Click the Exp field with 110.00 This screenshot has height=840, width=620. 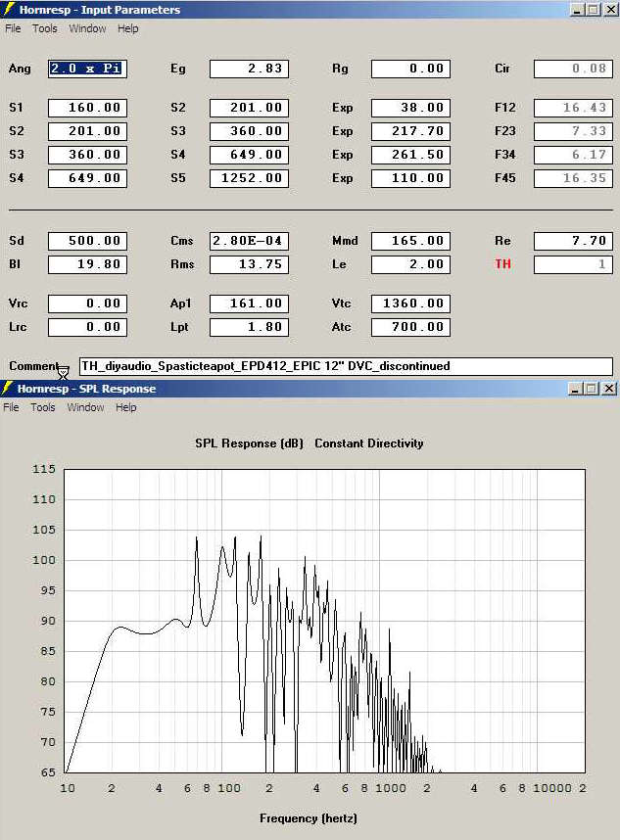pyautogui.click(x=411, y=178)
